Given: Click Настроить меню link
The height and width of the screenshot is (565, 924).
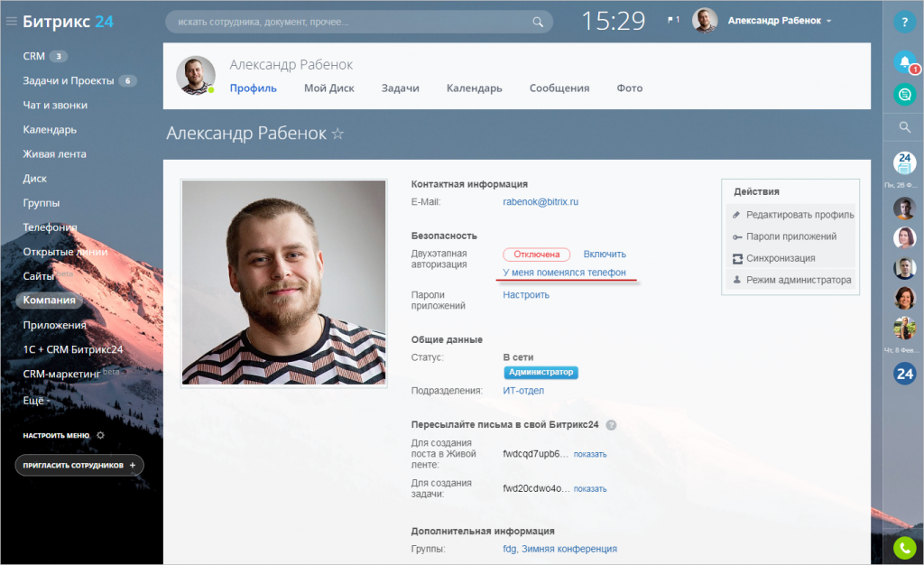Looking at the screenshot, I should click(56, 435).
